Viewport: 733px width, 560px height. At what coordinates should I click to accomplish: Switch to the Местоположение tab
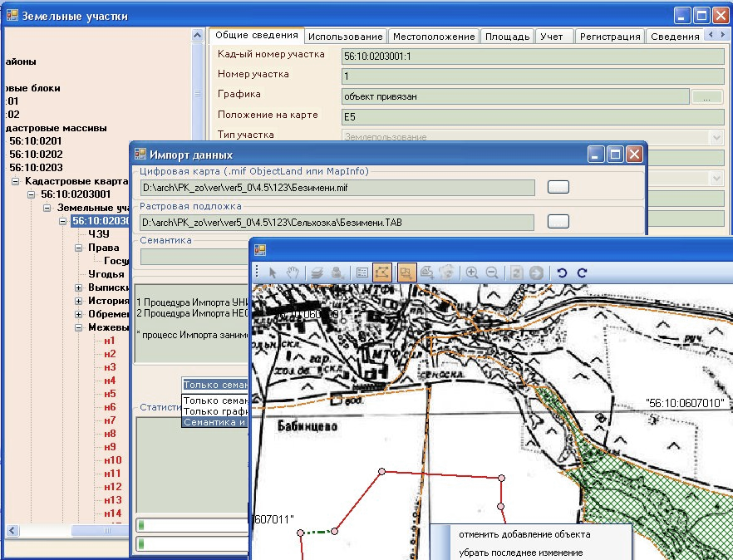(x=433, y=37)
